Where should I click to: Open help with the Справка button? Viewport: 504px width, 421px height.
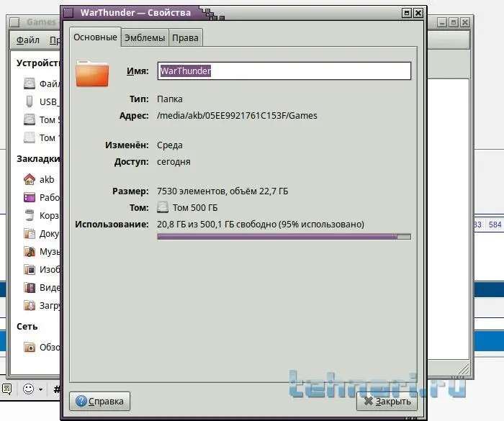99,401
